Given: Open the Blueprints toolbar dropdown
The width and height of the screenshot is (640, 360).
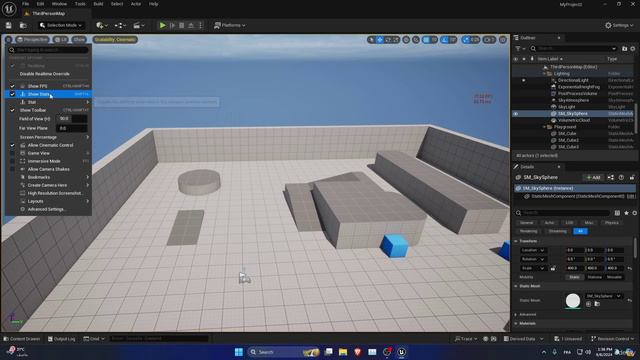Looking at the screenshot, I should (120, 25).
